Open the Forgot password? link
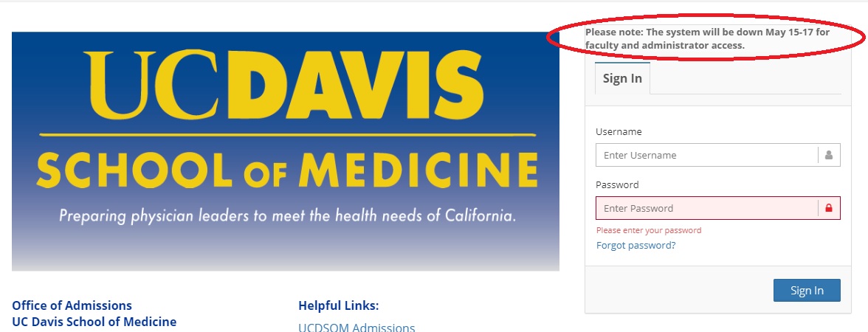Viewport: 868px width, 332px height. click(x=635, y=245)
